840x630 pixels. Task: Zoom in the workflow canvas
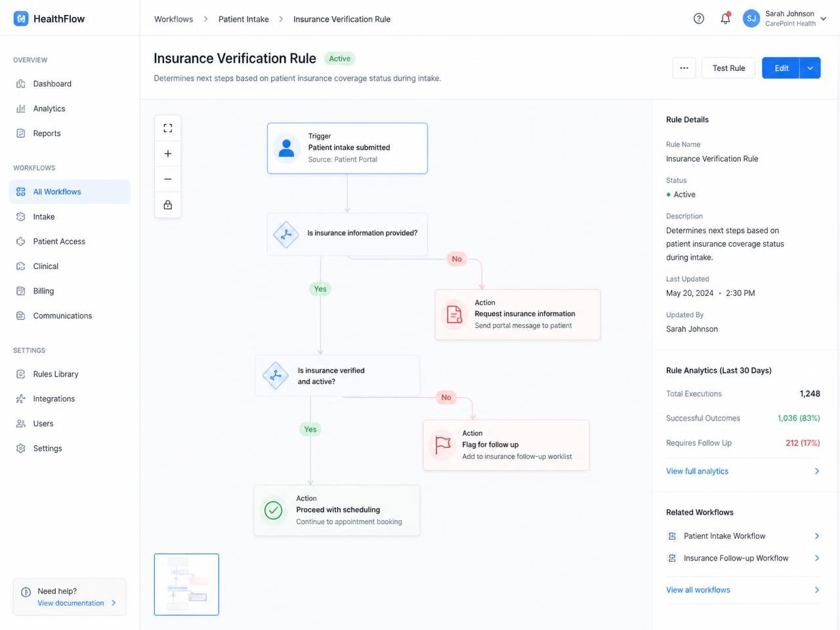pyautogui.click(x=168, y=154)
